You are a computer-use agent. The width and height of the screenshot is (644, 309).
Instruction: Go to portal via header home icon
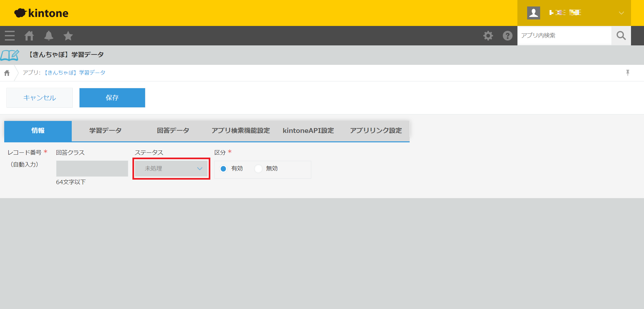pyautogui.click(x=29, y=36)
